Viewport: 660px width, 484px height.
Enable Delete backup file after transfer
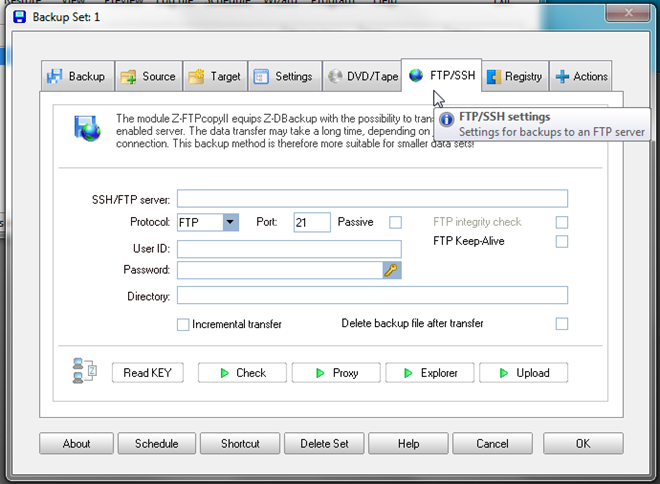point(562,324)
